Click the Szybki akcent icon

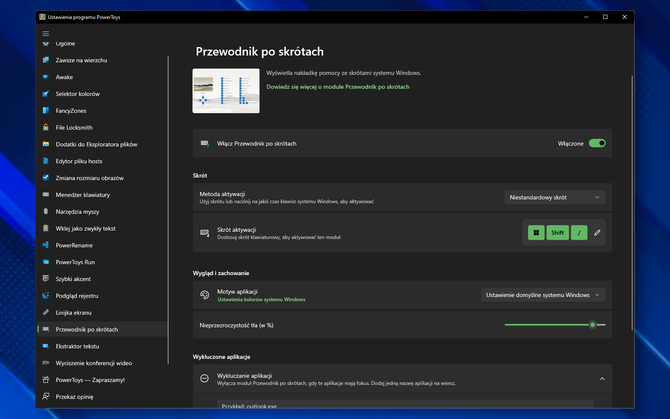click(x=46, y=279)
